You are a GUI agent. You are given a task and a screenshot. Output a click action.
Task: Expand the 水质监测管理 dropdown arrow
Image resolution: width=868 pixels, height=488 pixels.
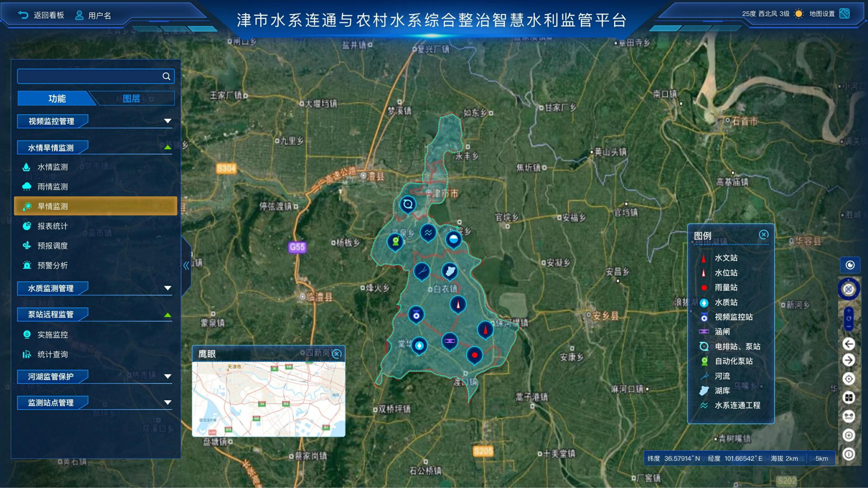pos(167,288)
